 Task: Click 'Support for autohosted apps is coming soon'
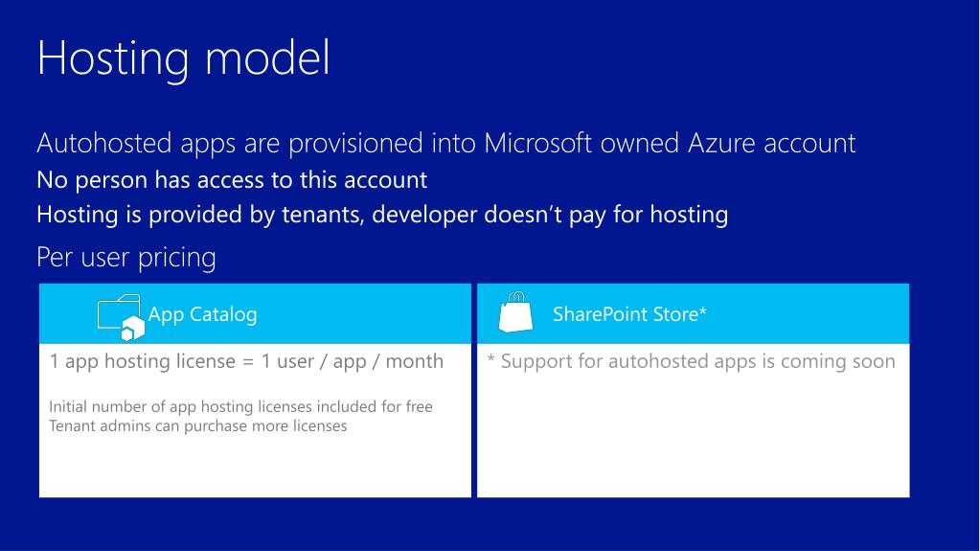click(691, 361)
